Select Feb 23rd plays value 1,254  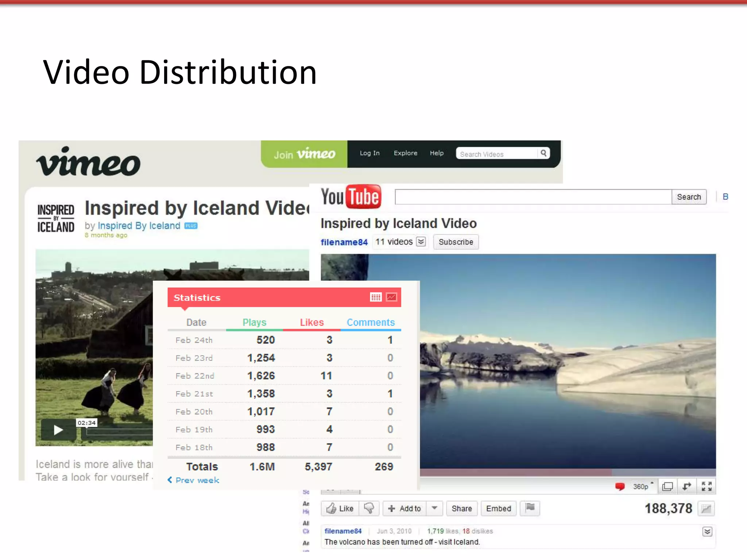click(261, 358)
